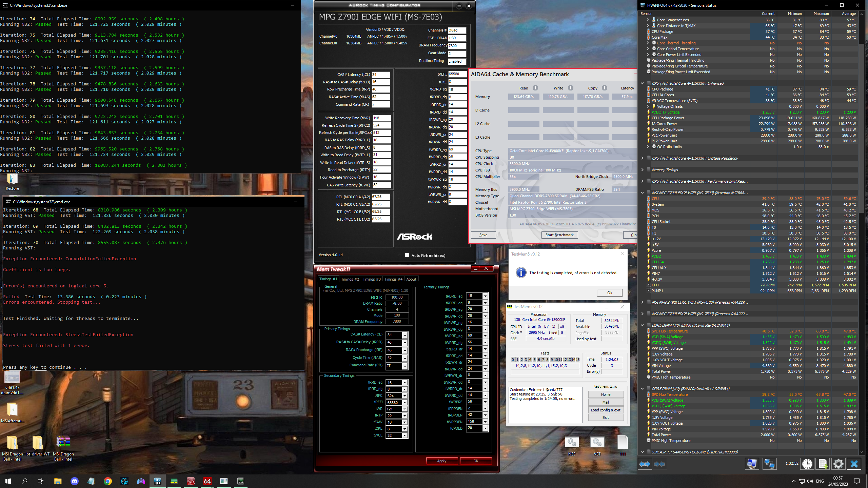Open HWiNFO sensor settings gear icon
This screenshot has width=868, height=488.
838,464
